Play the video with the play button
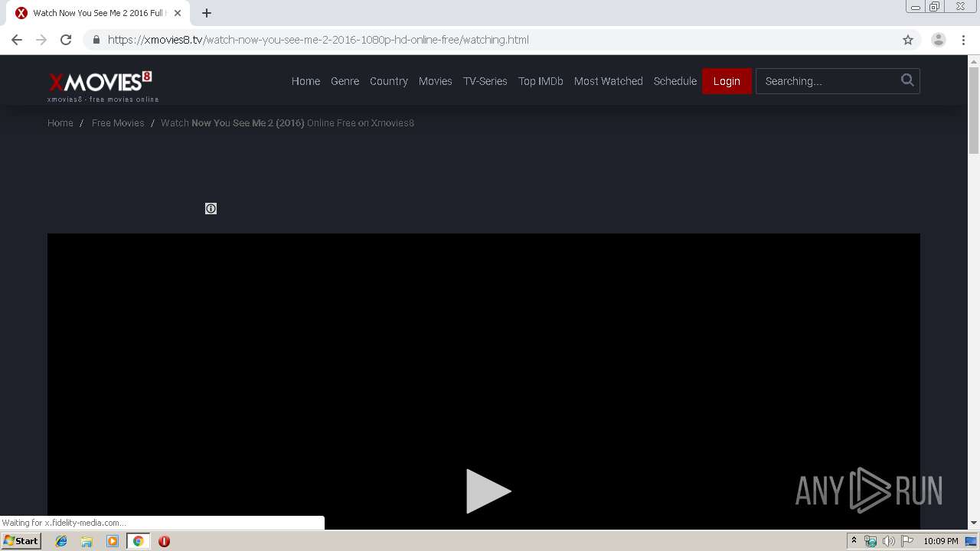Screen dimensions: 980x551 tap(488, 491)
